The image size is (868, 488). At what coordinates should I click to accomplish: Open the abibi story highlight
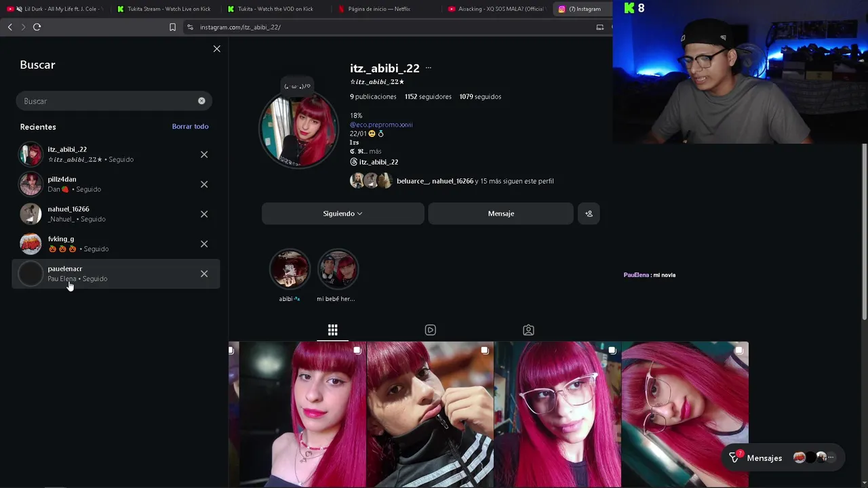pos(290,269)
